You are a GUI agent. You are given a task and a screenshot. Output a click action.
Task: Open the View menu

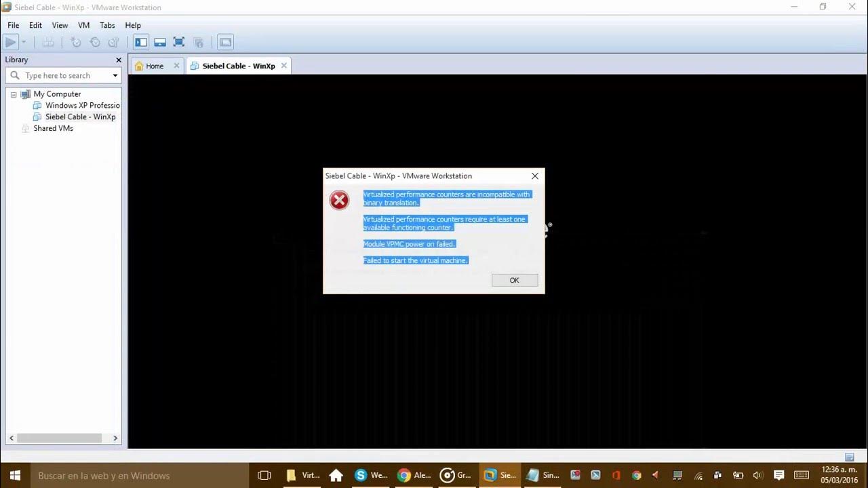coord(60,25)
